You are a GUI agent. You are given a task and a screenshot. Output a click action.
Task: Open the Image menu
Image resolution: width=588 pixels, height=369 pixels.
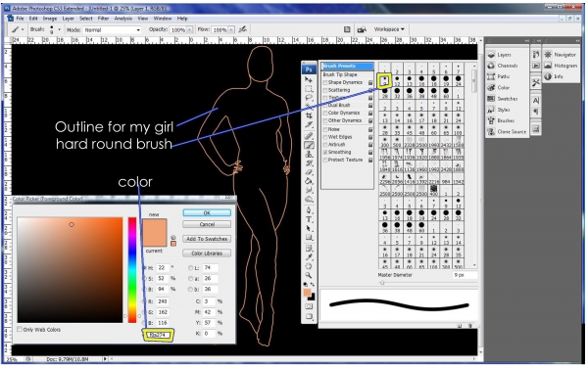tap(50, 19)
